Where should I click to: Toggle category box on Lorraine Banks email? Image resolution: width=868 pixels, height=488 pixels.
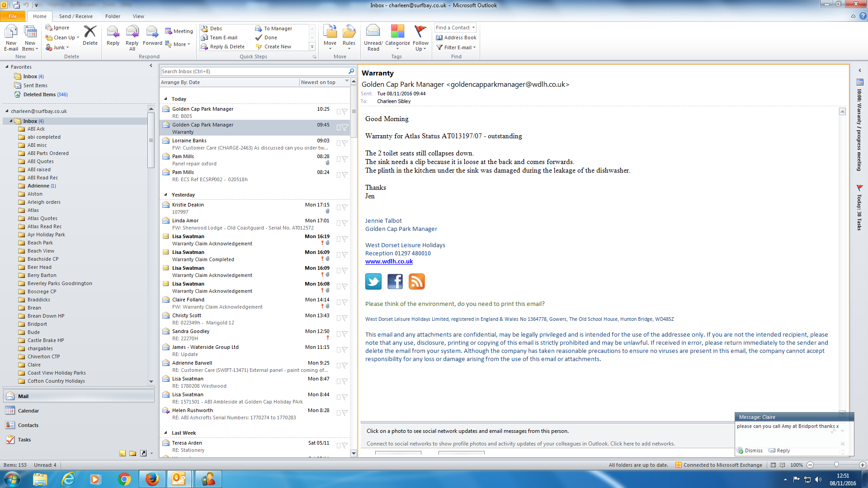pyautogui.click(x=338, y=143)
